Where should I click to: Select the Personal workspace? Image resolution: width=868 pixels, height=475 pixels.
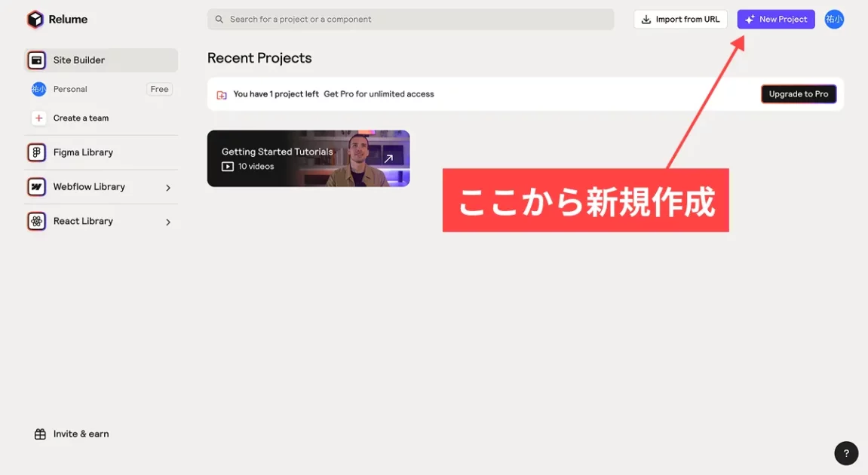[70, 89]
